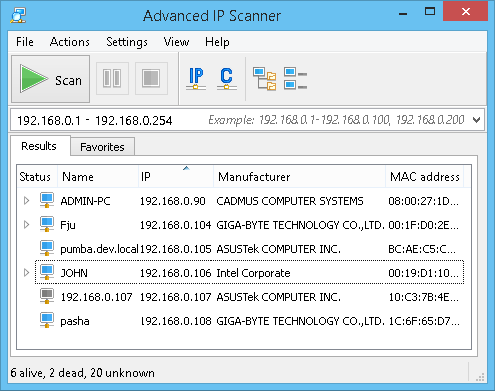495x391 pixels.
Task: Click the blue IP toolbar icon
Action: pyautogui.click(x=196, y=79)
